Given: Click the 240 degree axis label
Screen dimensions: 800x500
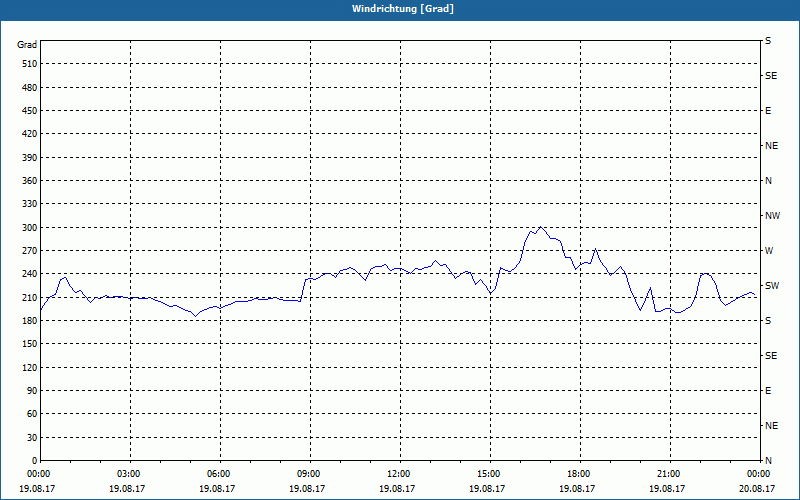Looking at the screenshot, I should click(29, 274).
